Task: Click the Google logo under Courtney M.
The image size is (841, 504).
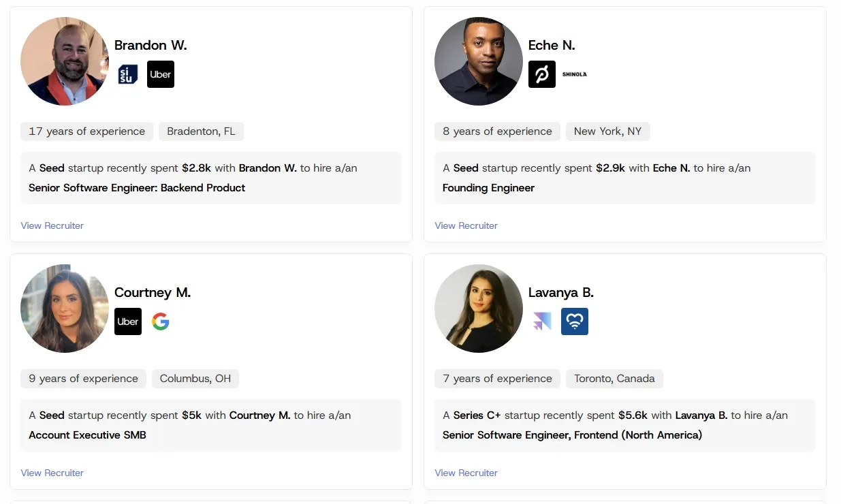Action: click(161, 321)
